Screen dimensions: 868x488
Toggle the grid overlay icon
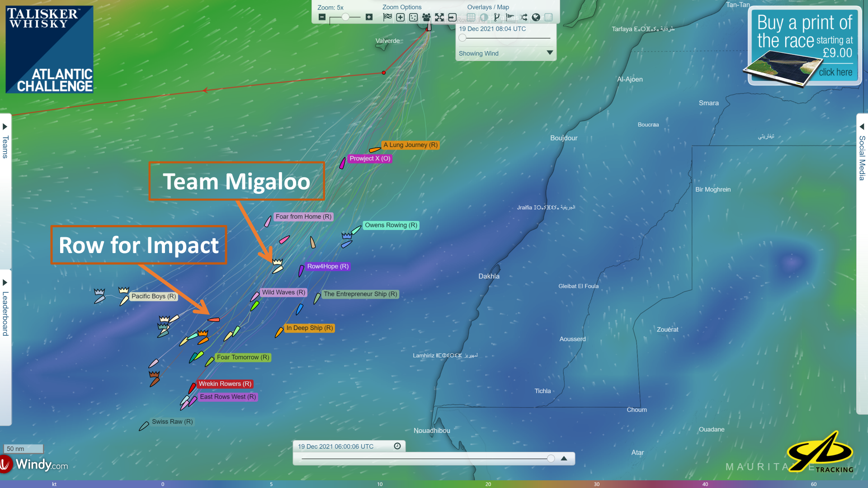[x=471, y=17]
